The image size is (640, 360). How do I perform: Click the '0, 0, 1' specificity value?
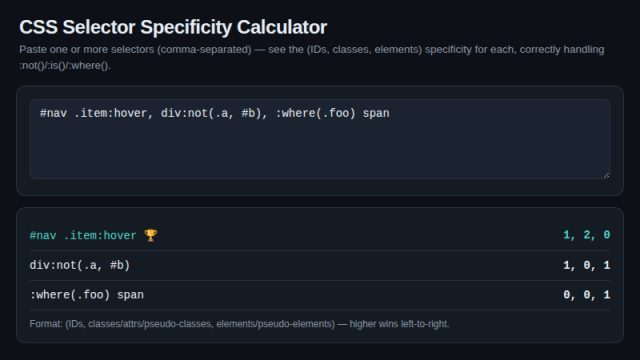pos(587,295)
